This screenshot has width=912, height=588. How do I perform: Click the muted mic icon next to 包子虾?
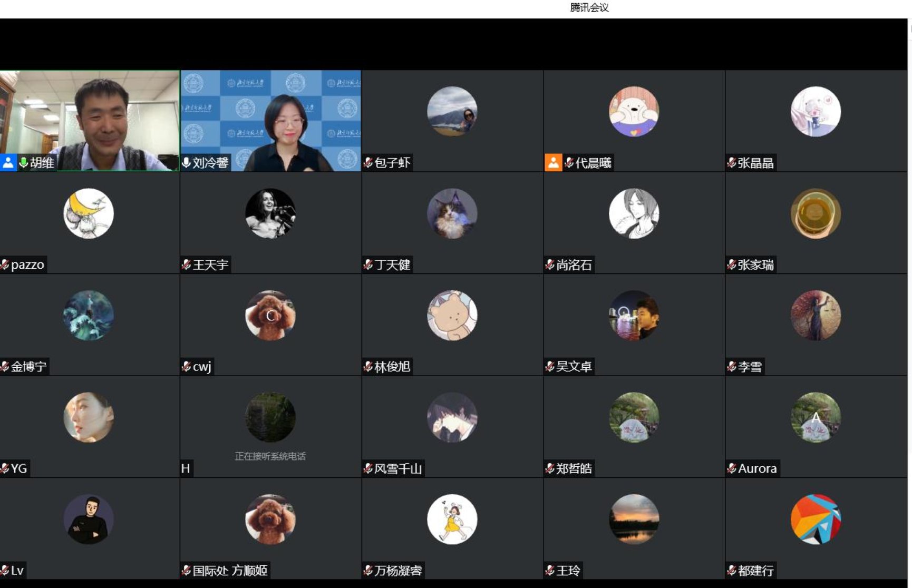368,163
